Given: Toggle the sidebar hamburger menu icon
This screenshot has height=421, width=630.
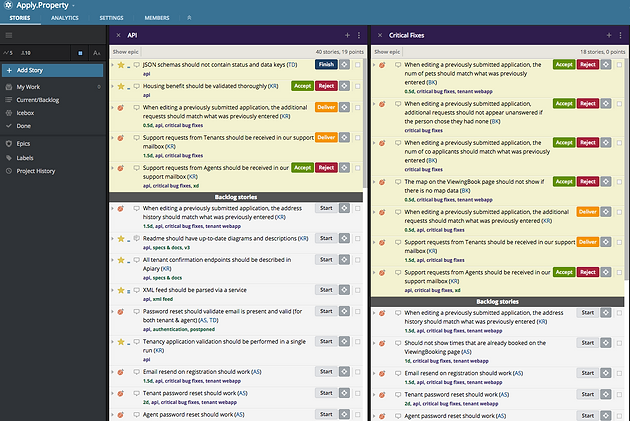Looking at the screenshot, I should (9, 35).
